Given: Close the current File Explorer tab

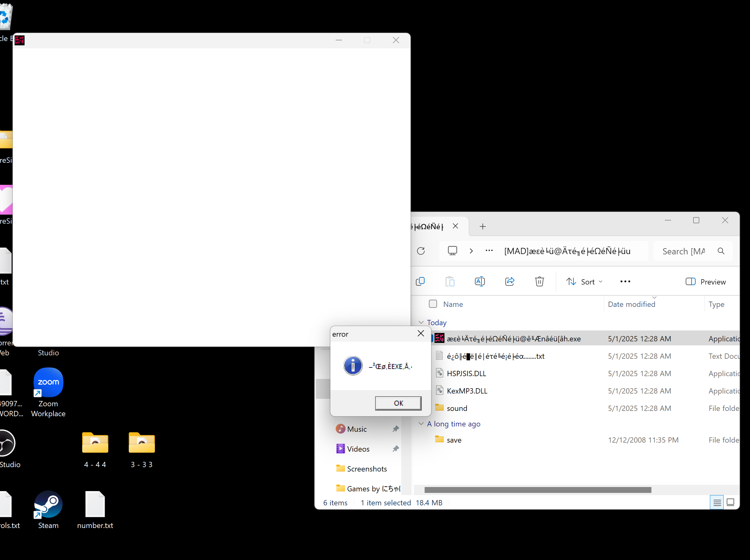Looking at the screenshot, I should click(x=455, y=226).
